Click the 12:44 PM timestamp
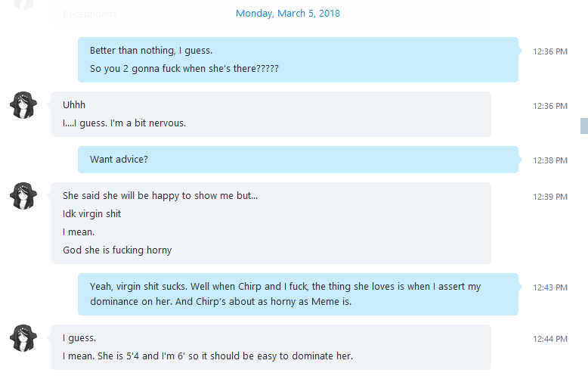Screen dimensions: 588x379 (550, 339)
